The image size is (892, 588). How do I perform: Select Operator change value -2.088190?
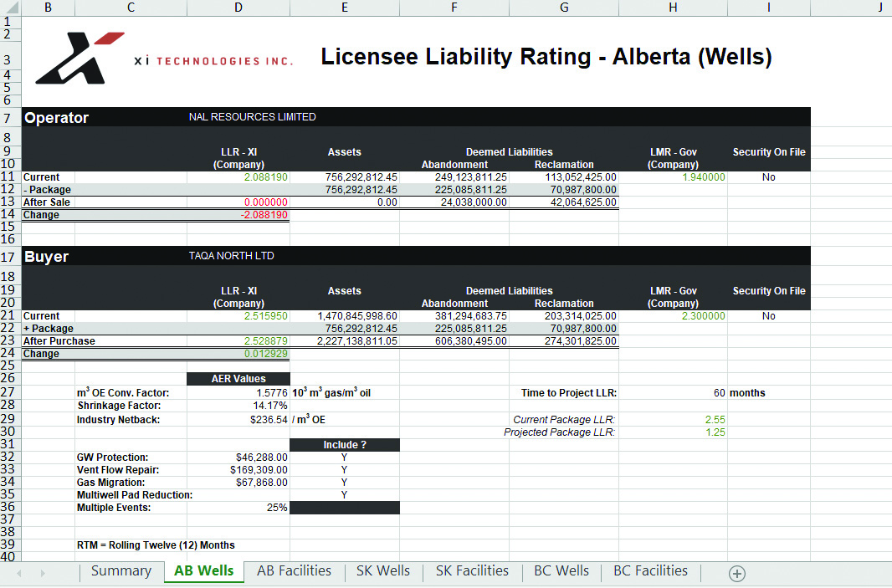(x=264, y=215)
